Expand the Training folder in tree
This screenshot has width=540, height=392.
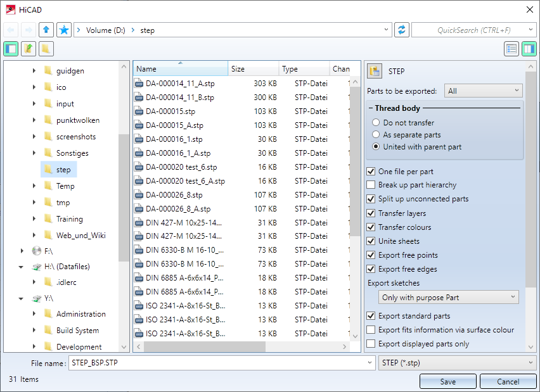[x=34, y=219]
